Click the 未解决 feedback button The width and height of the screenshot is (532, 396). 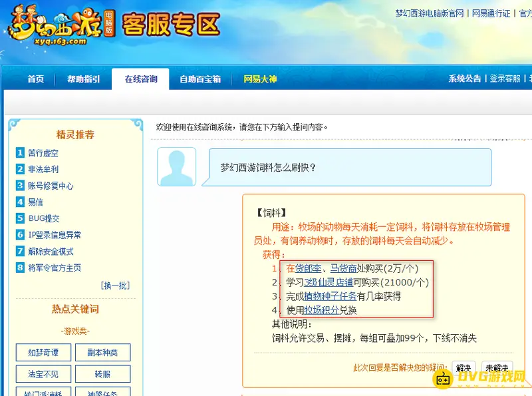pos(497,368)
